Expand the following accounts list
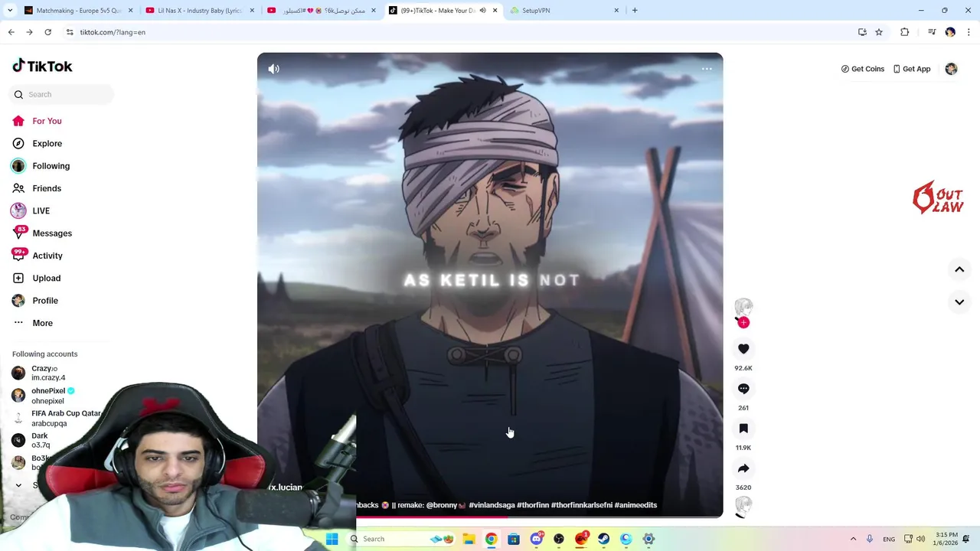The image size is (980, 551). pos(18,484)
